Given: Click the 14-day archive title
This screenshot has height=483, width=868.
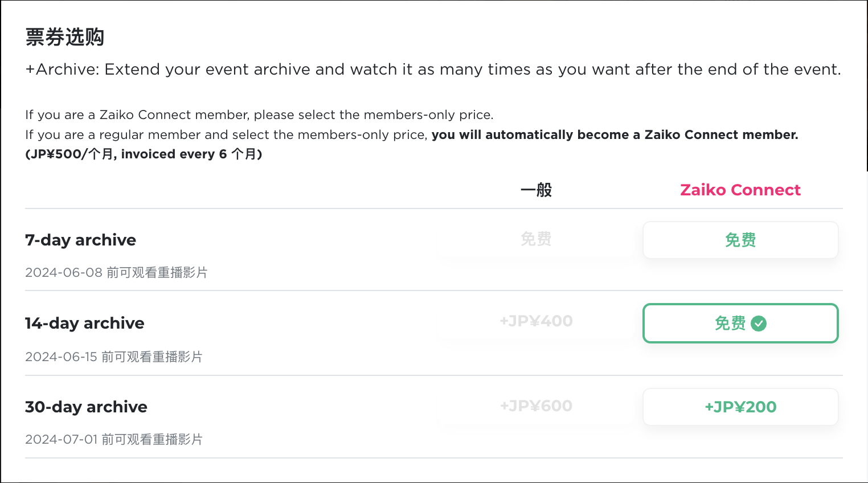Looking at the screenshot, I should [x=84, y=323].
